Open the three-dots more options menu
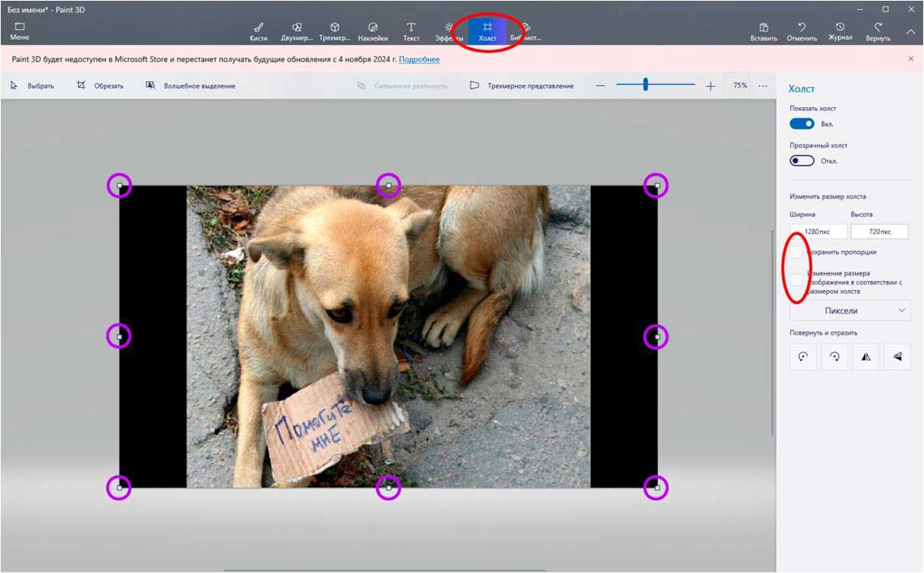Image resolution: width=924 pixels, height=573 pixels. click(763, 86)
